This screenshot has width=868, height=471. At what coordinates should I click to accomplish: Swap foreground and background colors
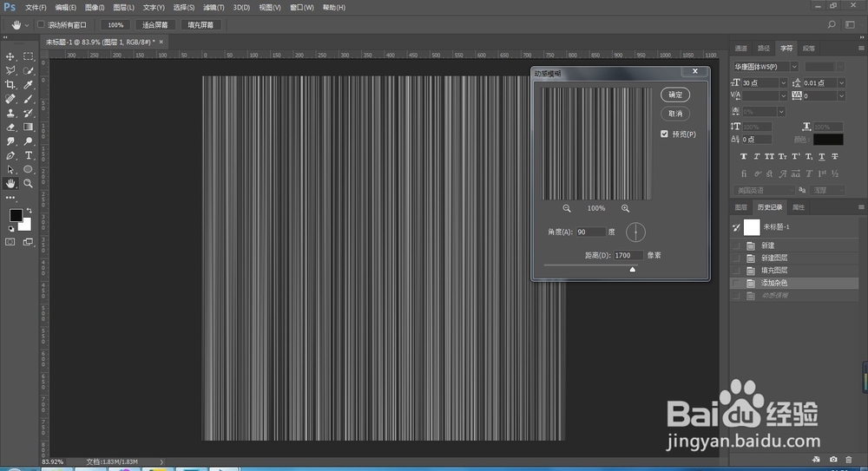pyautogui.click(x=29, y=211)
